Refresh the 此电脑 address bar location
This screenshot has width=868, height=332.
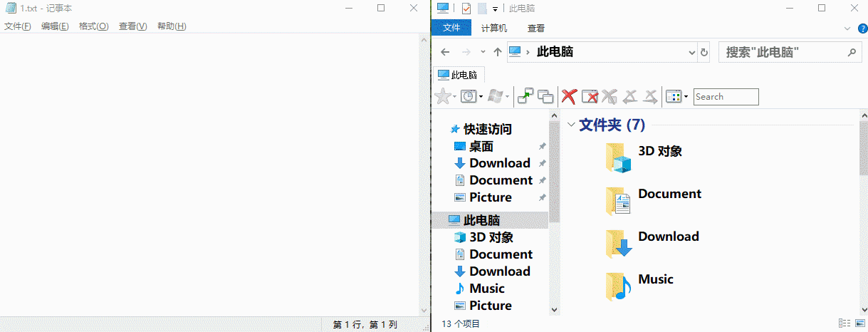704,52
